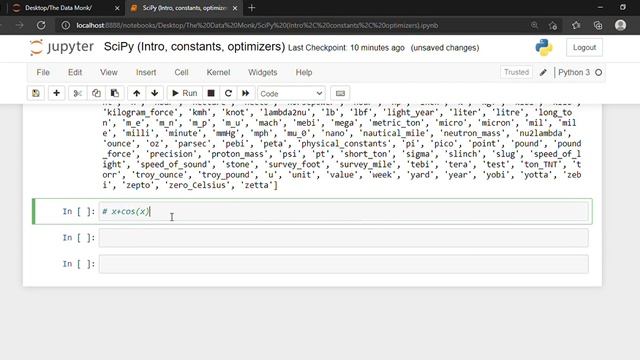Restart the kernel icon
Image resolution: width=640 pixels, height=360 pixels.
[x=228, y=93]
